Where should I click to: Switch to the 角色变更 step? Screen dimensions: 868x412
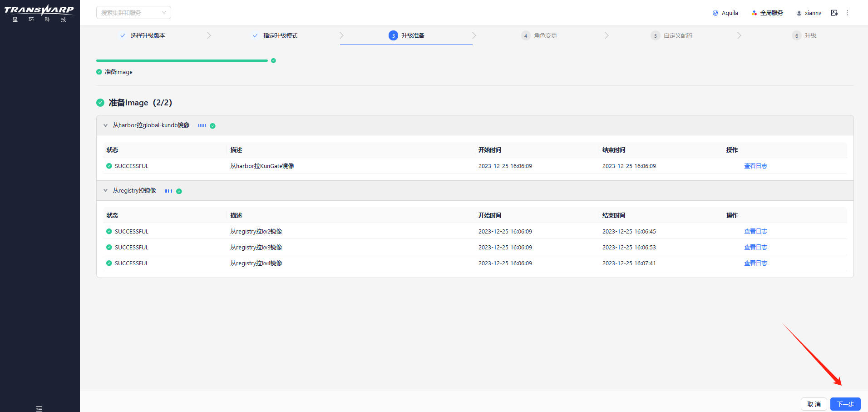click(x=538, y=35)
